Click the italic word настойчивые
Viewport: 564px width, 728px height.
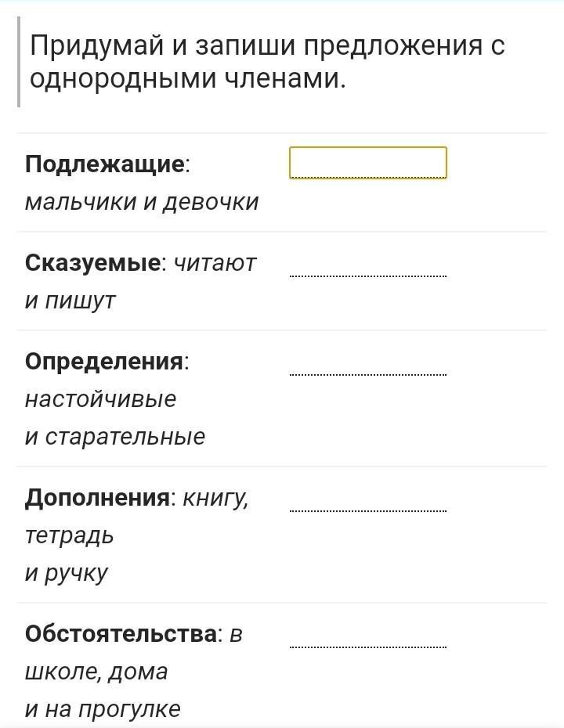click(101, 399)
